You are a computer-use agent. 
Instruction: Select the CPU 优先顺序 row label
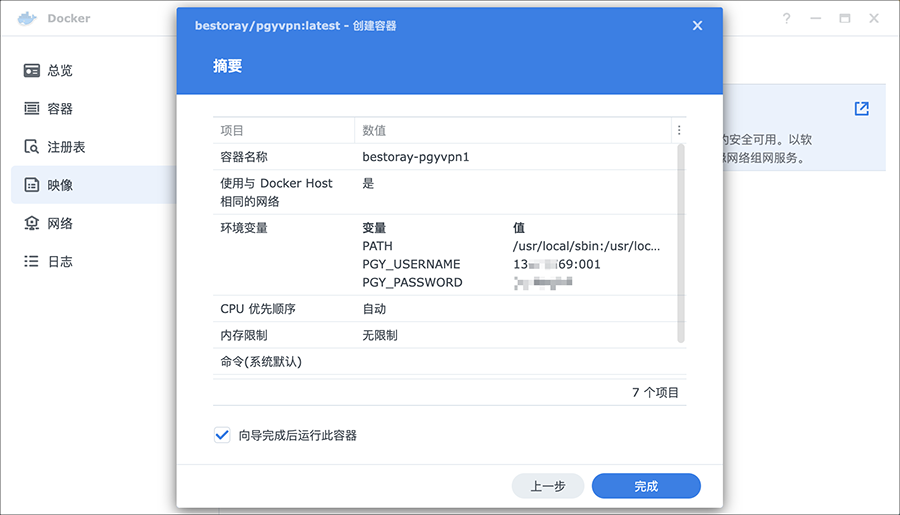pos(258,309)
